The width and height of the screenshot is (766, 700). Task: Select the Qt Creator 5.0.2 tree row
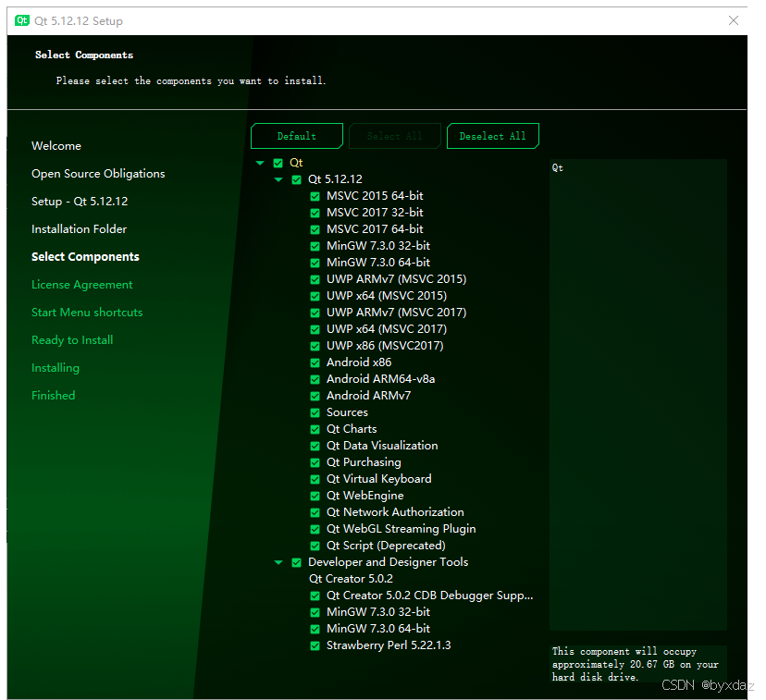tap(351, 579)
